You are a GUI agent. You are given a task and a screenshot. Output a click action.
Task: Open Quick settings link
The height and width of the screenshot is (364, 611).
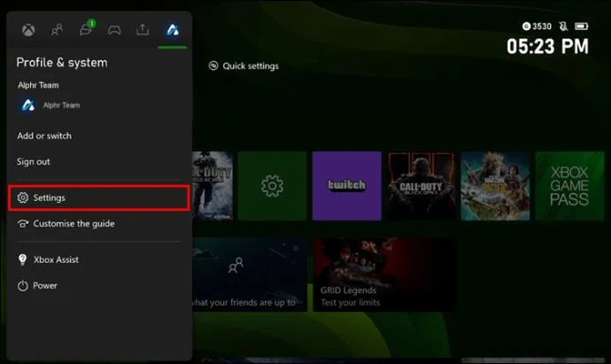[244, 66]
